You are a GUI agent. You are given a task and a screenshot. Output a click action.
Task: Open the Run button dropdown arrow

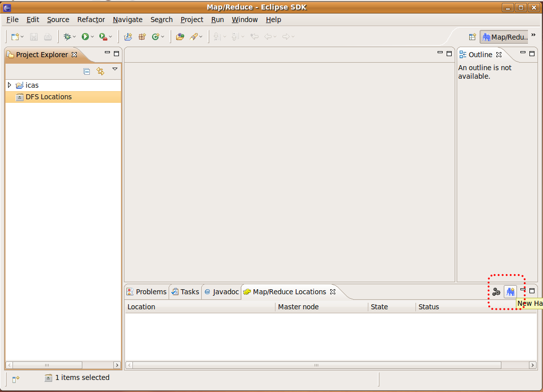[x=91, y=36]
